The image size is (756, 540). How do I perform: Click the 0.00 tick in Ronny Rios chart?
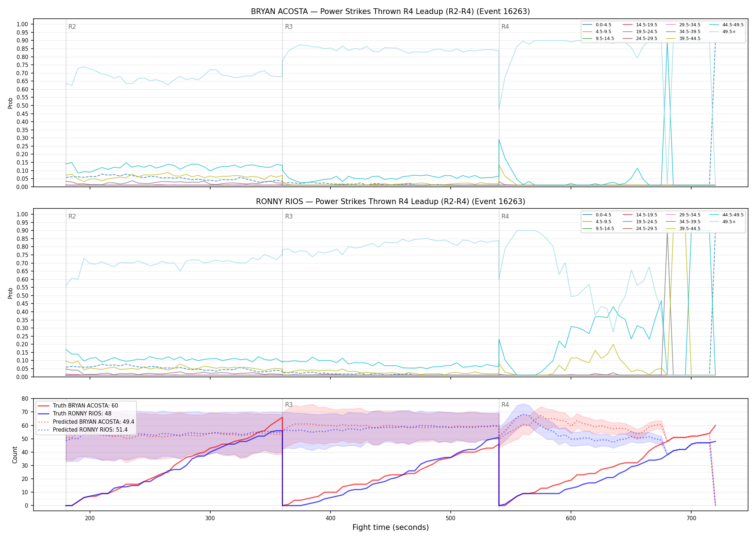[x=22, y=377]
